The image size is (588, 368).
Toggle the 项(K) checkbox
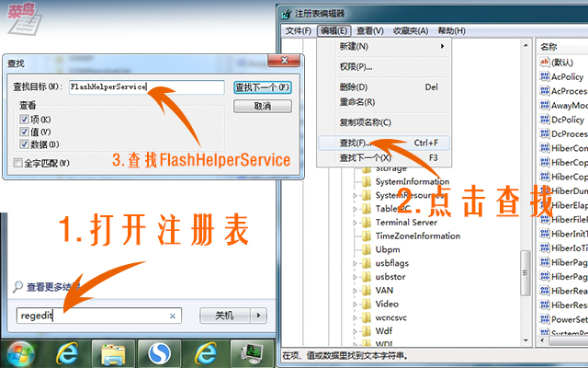pos(25,120)
